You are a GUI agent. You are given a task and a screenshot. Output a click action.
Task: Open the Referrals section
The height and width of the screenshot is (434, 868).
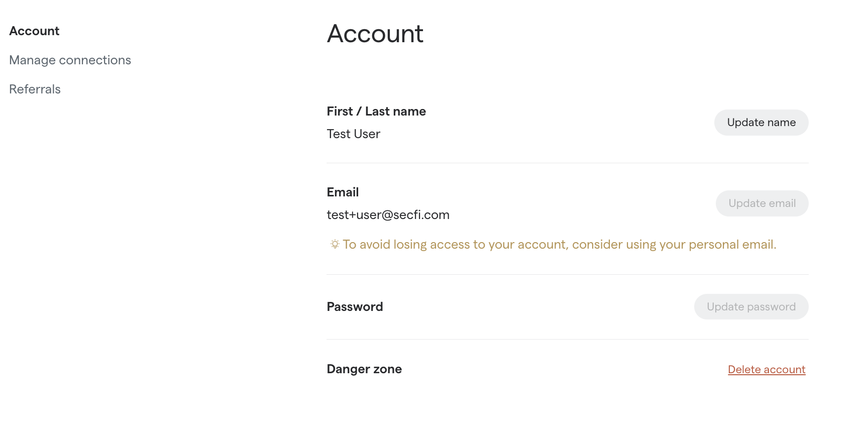[x=35, y=89]
